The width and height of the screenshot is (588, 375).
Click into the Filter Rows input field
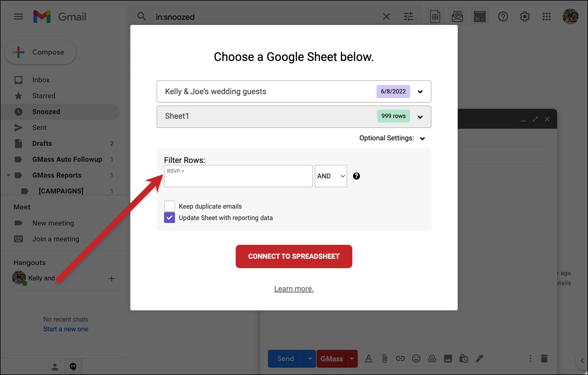[x=238, y=176]
